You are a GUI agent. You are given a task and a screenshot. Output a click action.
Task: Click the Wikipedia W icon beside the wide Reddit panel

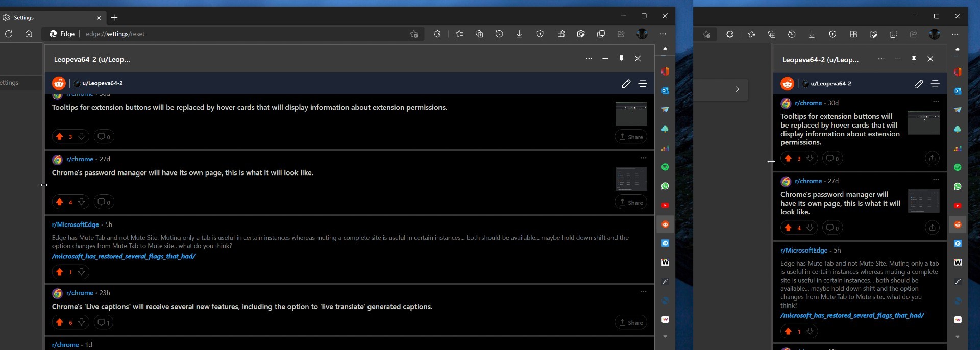click(665, 262)
